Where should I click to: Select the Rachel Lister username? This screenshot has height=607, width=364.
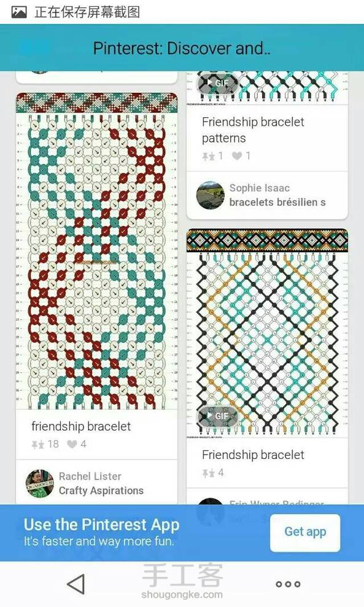pos(90,476)
